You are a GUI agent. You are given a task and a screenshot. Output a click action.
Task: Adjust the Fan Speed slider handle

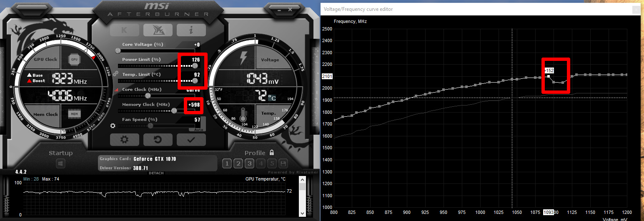[150, 126]
